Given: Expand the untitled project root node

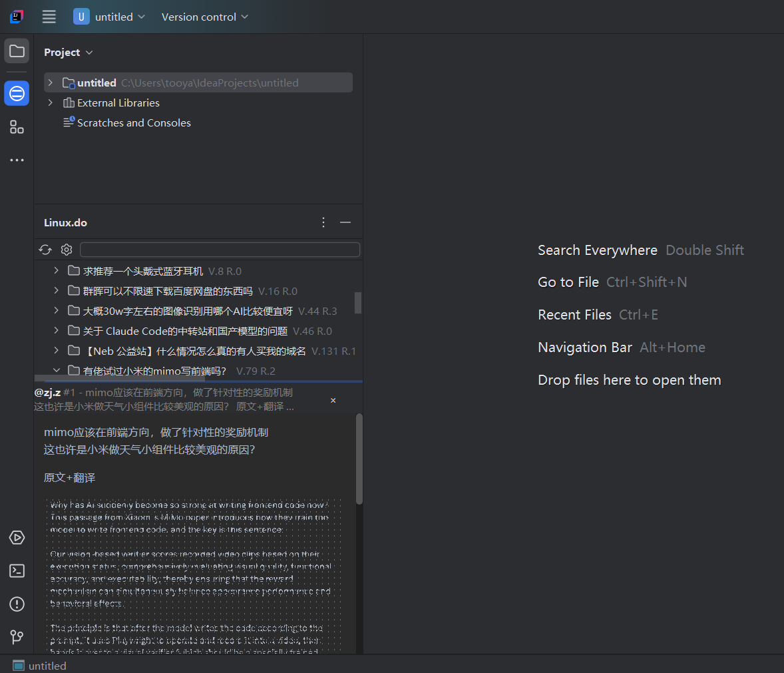Looking at the screenshot, I should [x=50, y=83].
